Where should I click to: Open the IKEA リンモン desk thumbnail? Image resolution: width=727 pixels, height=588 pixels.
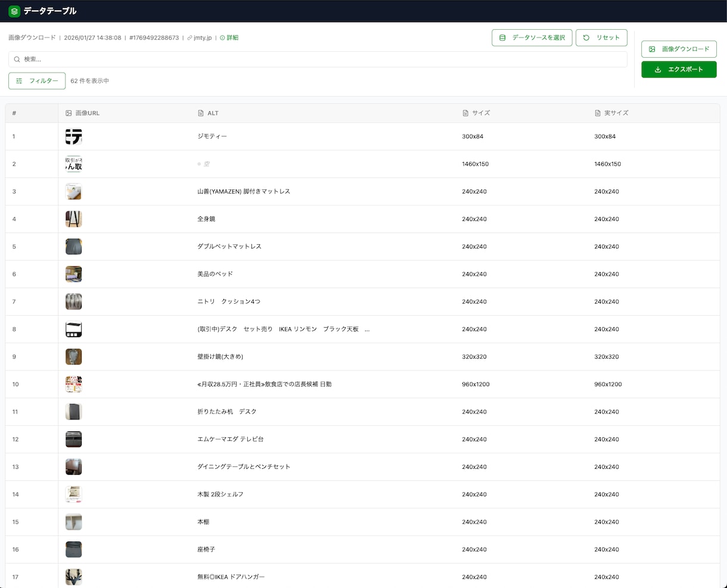[73, 329]
